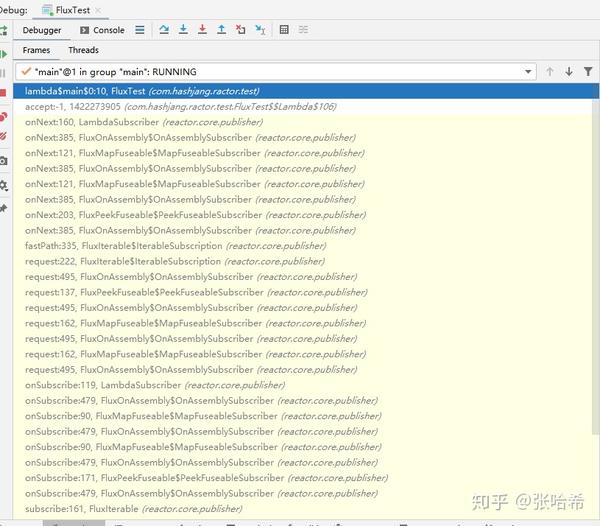Switch to the Console tab

coord(102,30)
